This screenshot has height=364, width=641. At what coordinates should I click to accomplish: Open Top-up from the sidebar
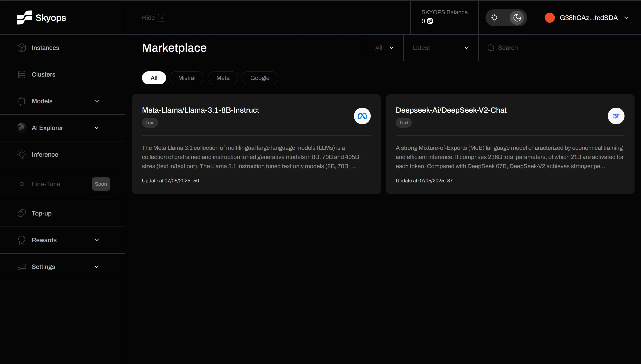click(x=42, y=213)
